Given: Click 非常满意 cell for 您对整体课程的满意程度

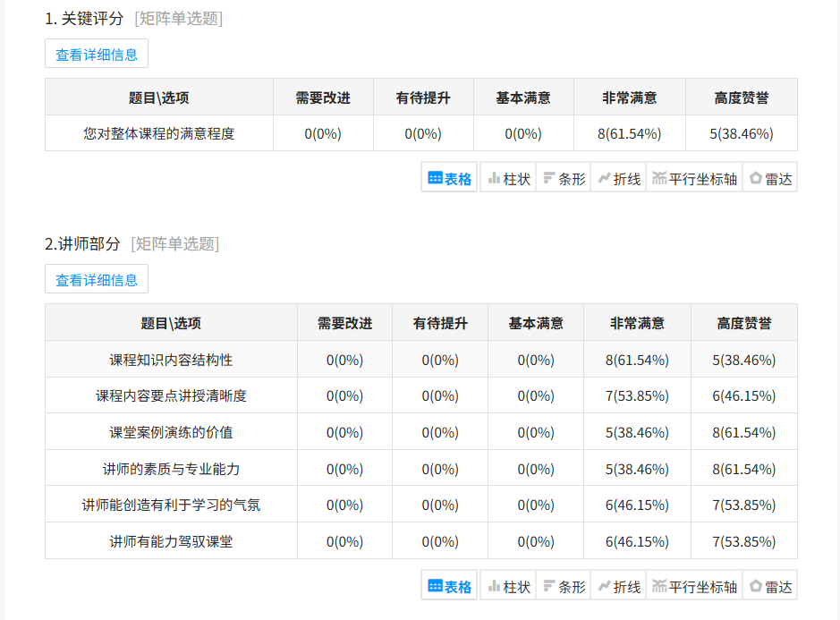Looking at the screenshot, I should point(629,134).
